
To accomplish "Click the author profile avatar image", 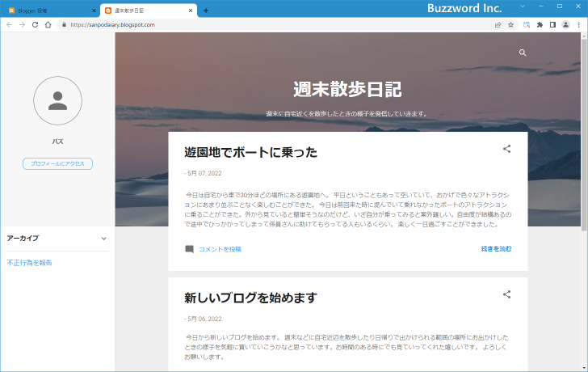I will click(x=58, y=100).
